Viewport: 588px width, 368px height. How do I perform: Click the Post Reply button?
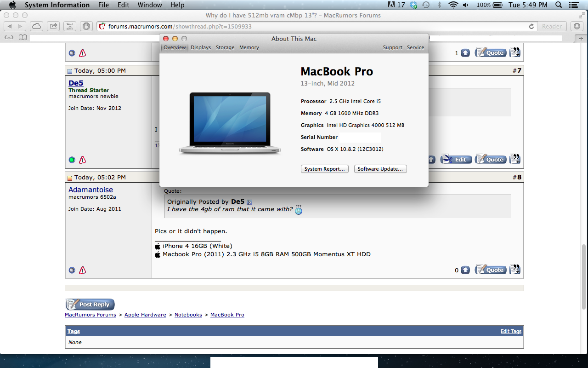tap(90, 304)
